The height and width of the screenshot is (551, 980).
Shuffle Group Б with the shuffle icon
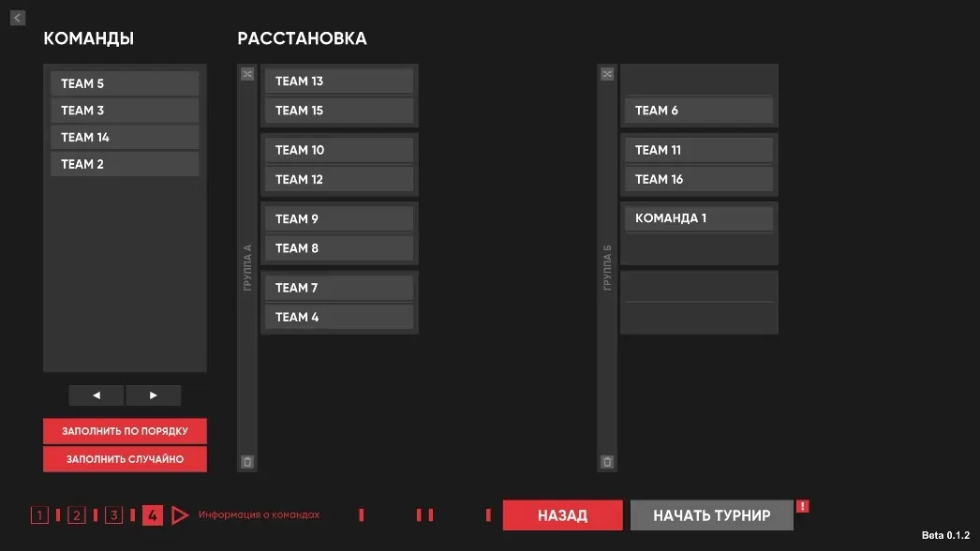[x=607, y=74]
